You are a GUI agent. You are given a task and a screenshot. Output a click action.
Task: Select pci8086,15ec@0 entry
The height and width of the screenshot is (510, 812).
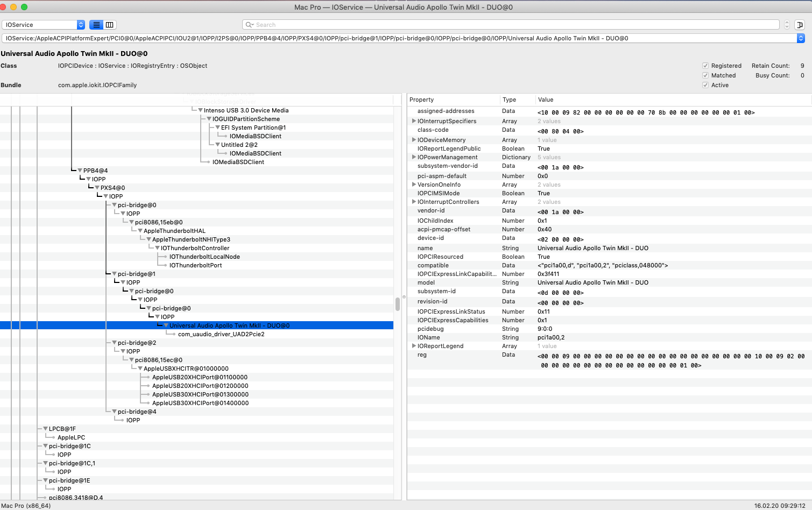[x=159, y=360]
